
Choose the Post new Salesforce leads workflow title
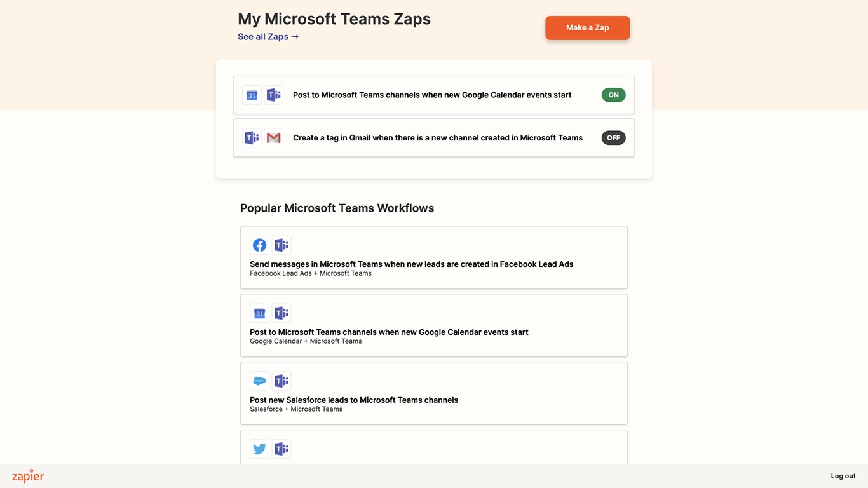pos(354,400)
